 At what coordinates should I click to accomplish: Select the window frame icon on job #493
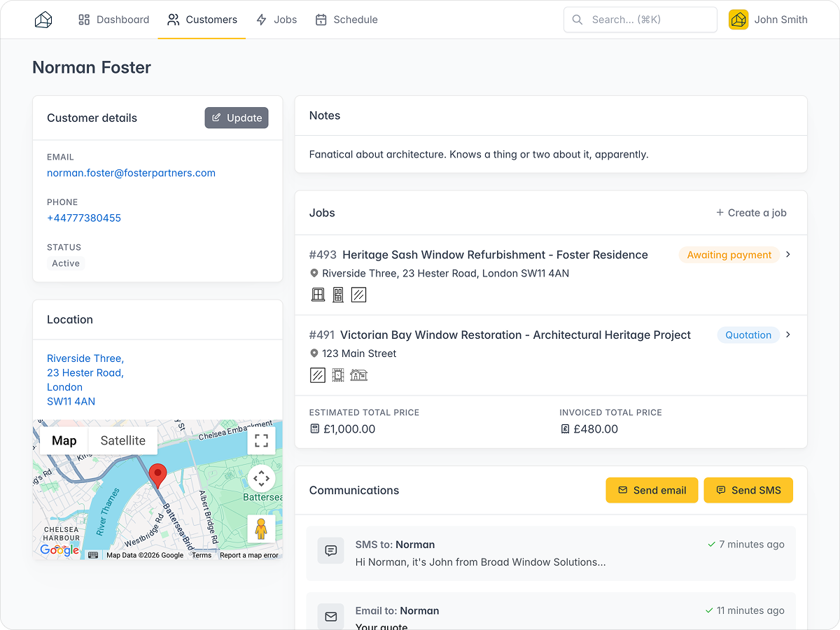point(318,295)
